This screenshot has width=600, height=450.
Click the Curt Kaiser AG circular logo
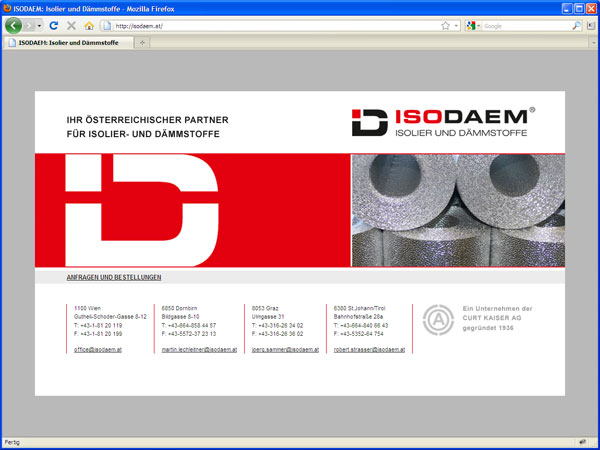pyautogui.click(x=439, y=320)
